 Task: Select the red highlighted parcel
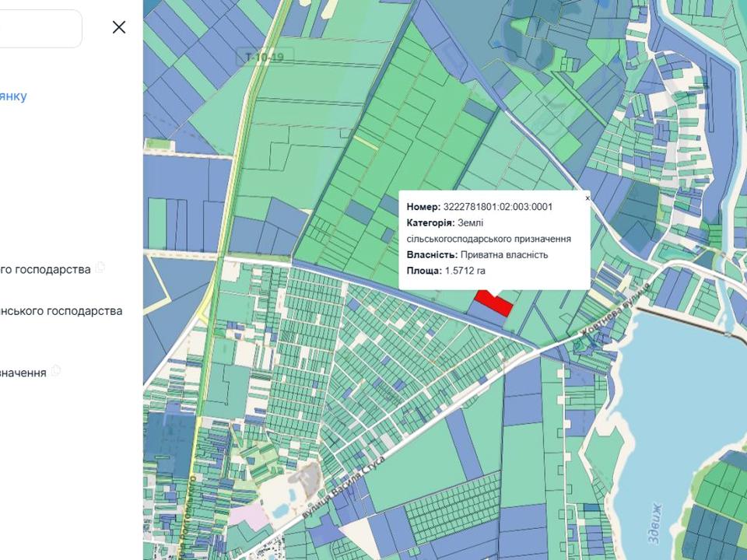(x=493, y=301)
